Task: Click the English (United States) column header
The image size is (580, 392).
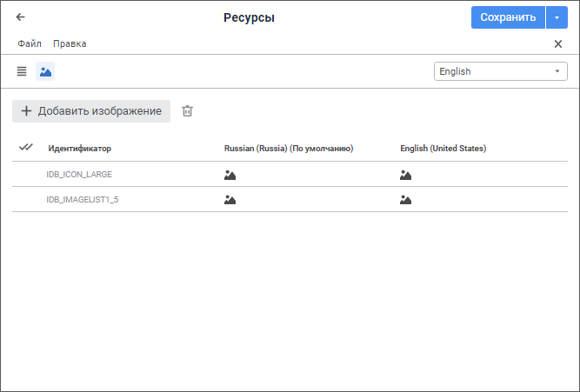Action: [443, 149]
